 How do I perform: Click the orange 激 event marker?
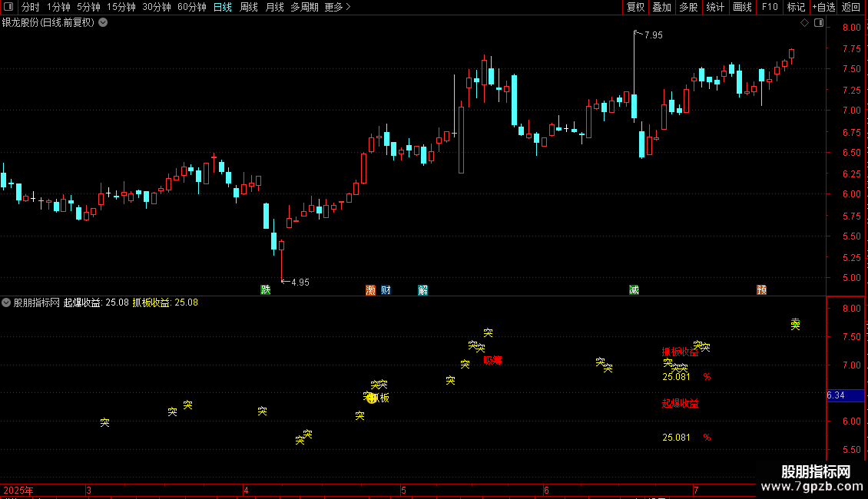370,290
